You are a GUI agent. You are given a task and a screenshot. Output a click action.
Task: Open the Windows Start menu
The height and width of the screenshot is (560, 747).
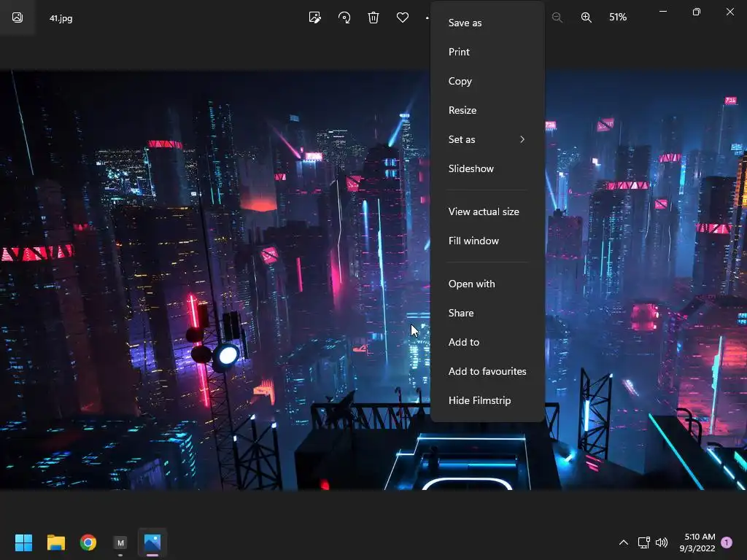pos(23,542)
